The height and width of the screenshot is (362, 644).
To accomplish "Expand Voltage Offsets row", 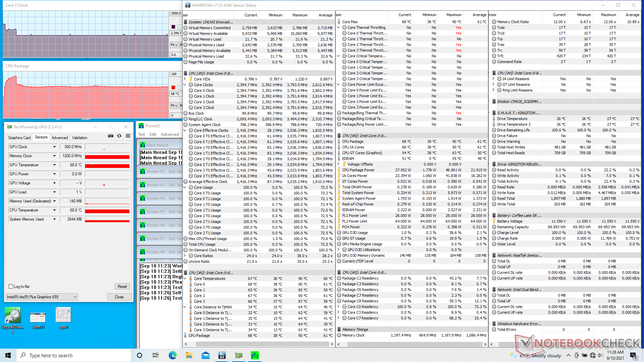I will point(338,164).
